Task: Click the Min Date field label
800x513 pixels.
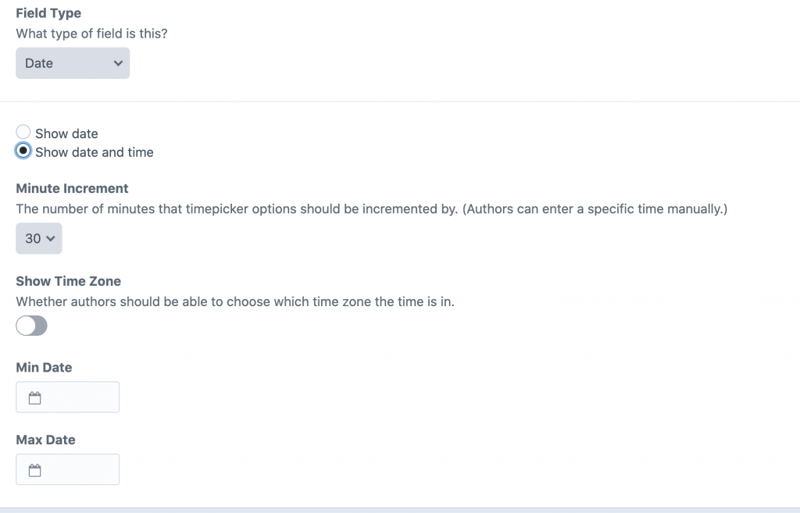Action: tap(44, 368)
